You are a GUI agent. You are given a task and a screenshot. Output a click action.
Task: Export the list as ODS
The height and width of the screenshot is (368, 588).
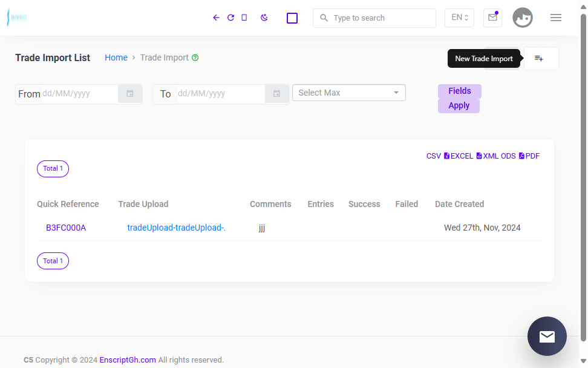tap(508, 156)
